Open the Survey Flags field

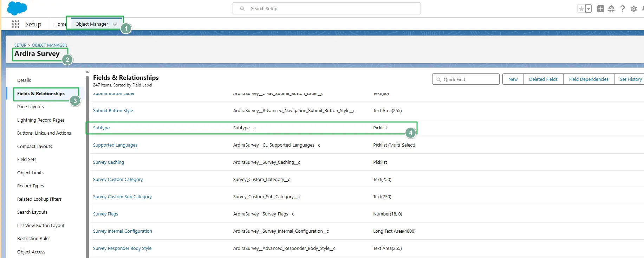(x=105, y=214)
